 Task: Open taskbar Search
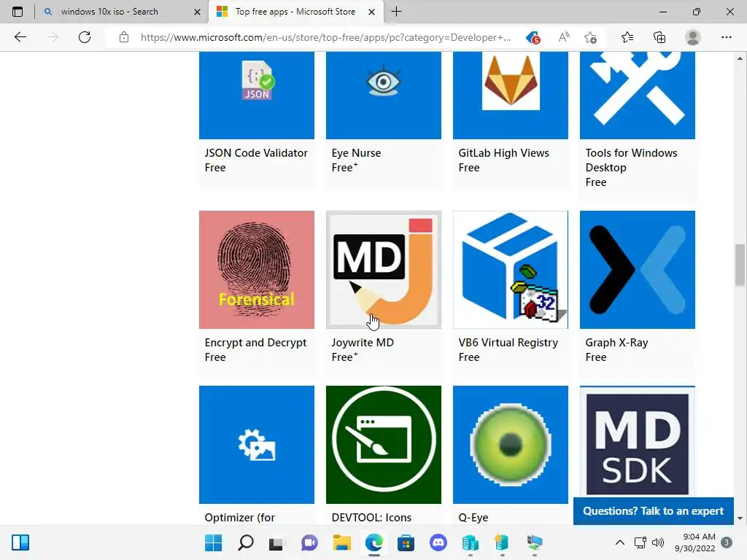pyautogui.click(x=245, y=542)
